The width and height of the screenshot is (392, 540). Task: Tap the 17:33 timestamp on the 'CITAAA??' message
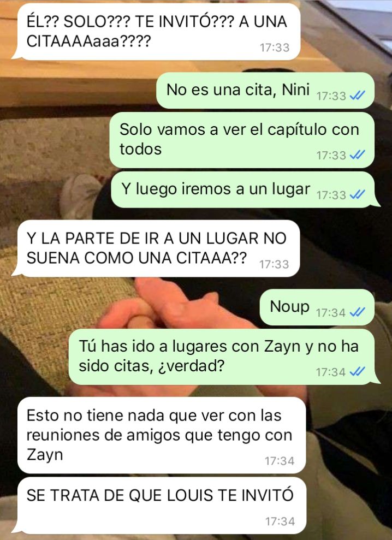(274, 264)
